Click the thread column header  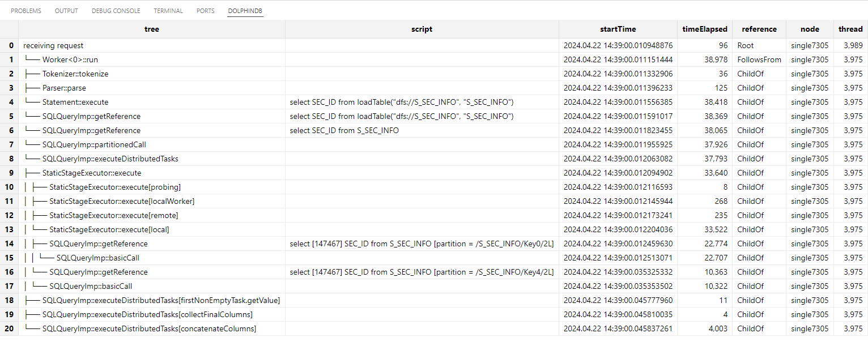click(x=850, y=29)
